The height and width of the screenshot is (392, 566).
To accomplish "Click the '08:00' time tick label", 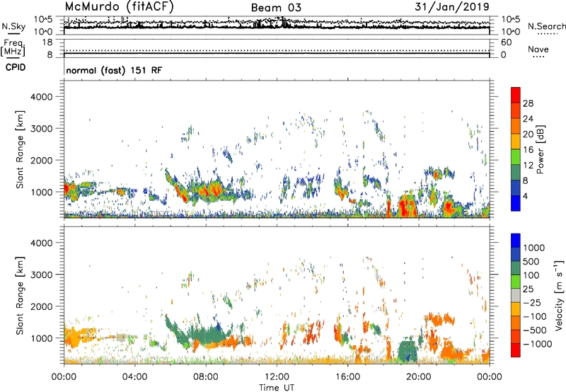I will (x=205, y=377).
